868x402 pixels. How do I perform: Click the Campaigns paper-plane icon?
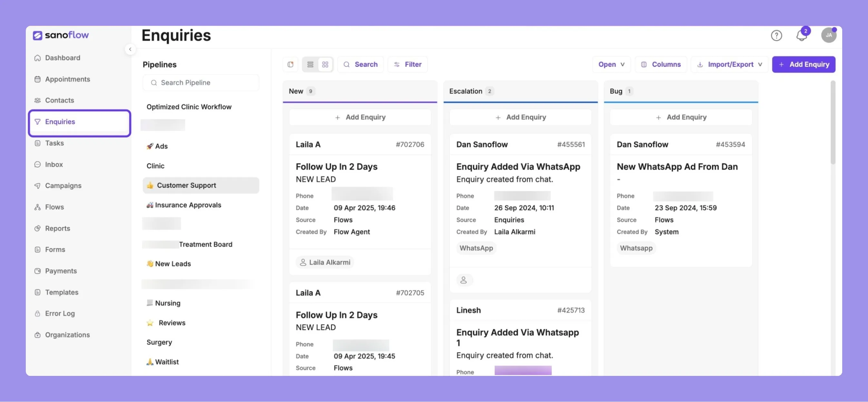pyautogui.click(x=37, y=186)
